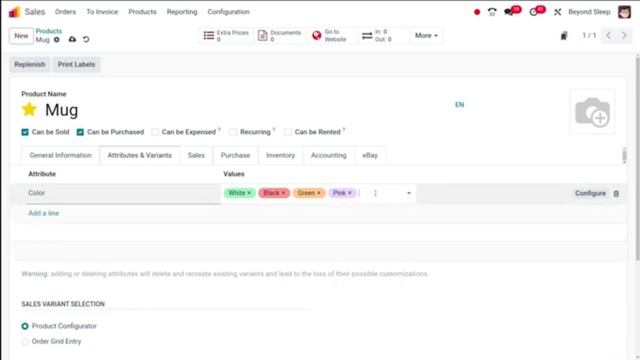
Task: Click the gear icon beside Mug breadcrumb
Action: pyautogui.click(x=57, y=40)
